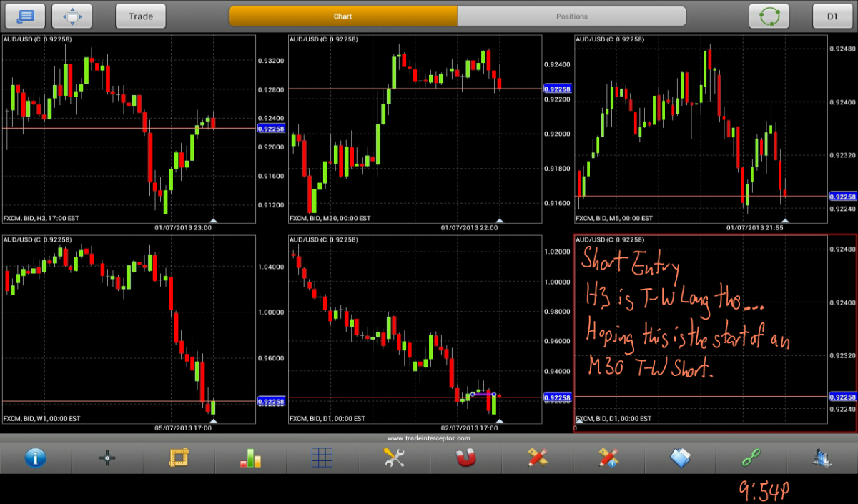The width and height of the screenshot is (858, 504).
Task: Select the blue eraser tool
Action: click(x=680, y=458)
